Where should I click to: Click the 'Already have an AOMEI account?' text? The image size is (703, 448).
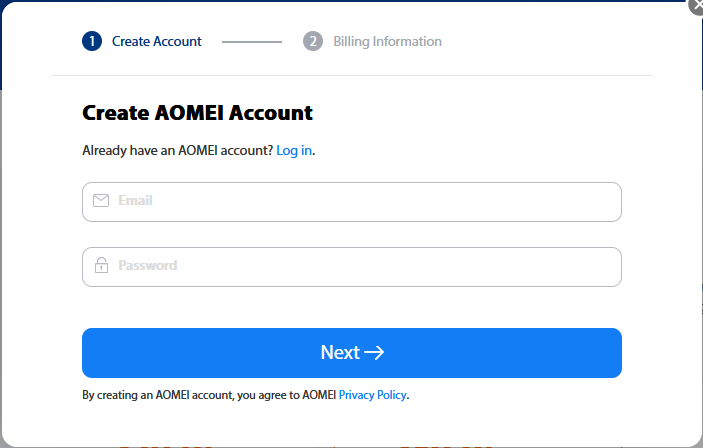[x=177, y=151]
